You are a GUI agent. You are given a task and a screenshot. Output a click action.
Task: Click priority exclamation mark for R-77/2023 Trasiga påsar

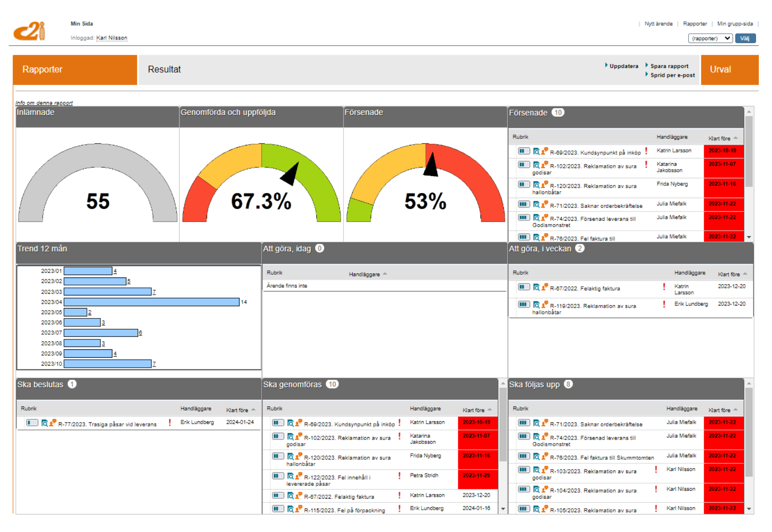170,422
